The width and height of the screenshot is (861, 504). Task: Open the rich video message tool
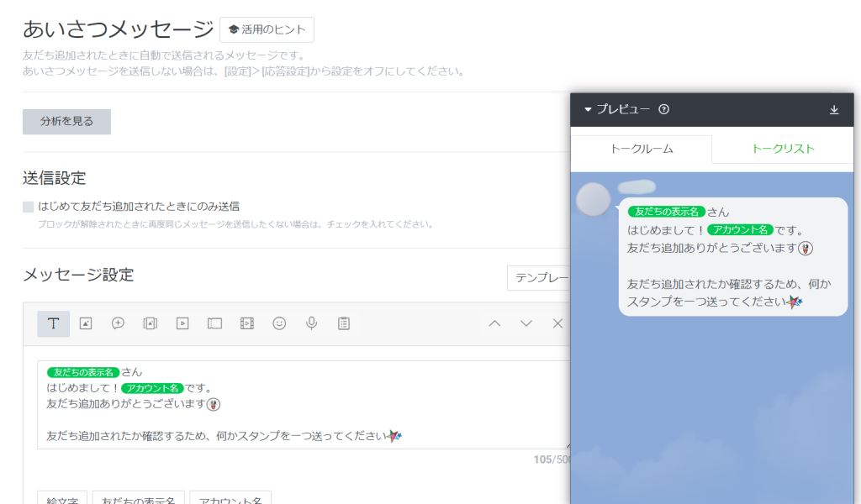[246, 323]
